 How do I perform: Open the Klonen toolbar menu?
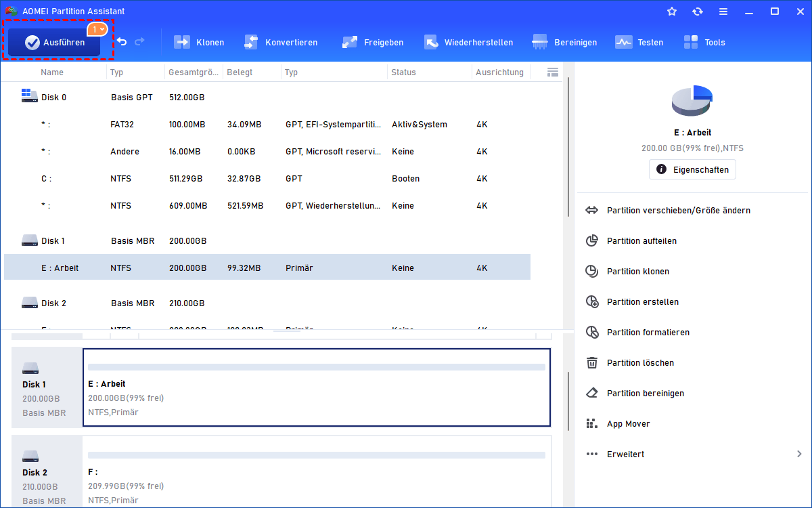coord(199,42)
